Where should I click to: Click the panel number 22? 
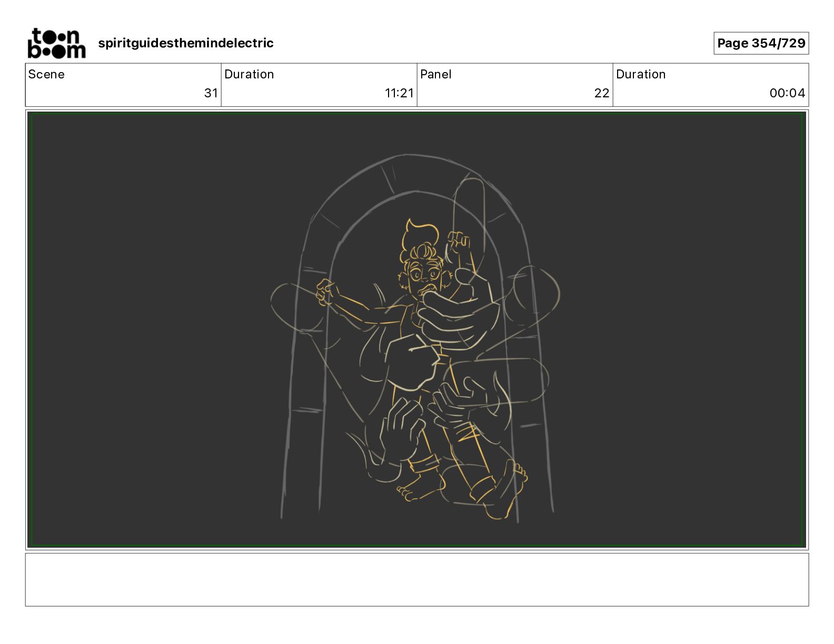point(602,93)
